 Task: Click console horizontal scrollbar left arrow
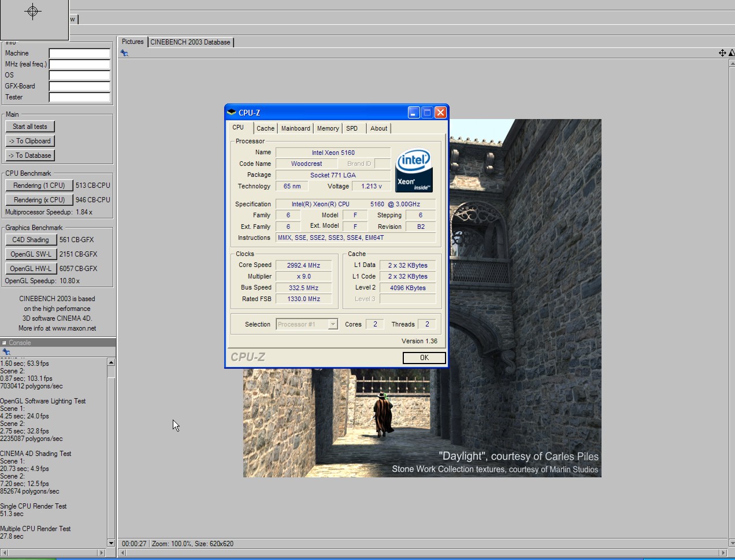[4, 553]
